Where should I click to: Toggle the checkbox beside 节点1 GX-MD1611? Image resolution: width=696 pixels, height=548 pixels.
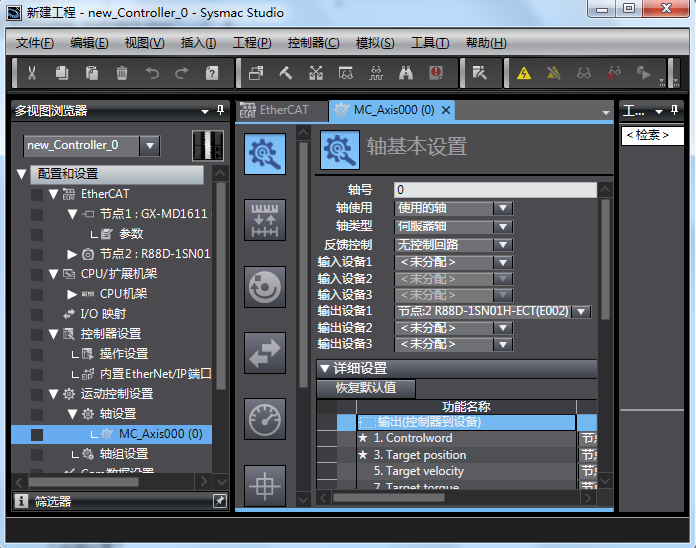(x=37, y=214)
